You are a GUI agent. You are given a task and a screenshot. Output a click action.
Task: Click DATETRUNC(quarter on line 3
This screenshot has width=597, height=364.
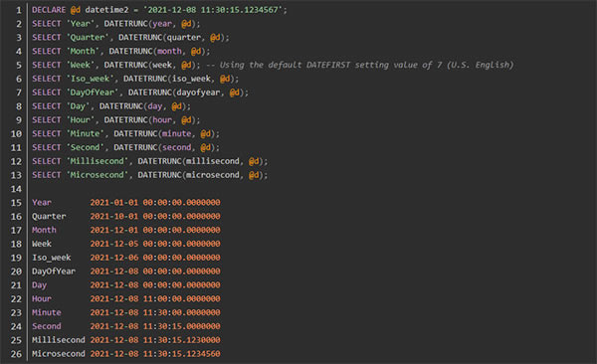pos(159,38)
